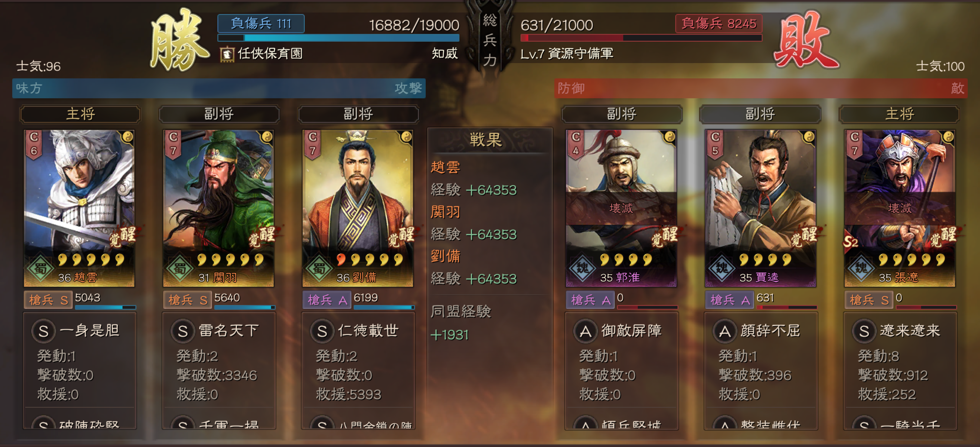Tap the 蜀 faction emblem on 趙雲's card
This screenshot has height=447, width=980.
pyautogui.click(x=40, y=268)
